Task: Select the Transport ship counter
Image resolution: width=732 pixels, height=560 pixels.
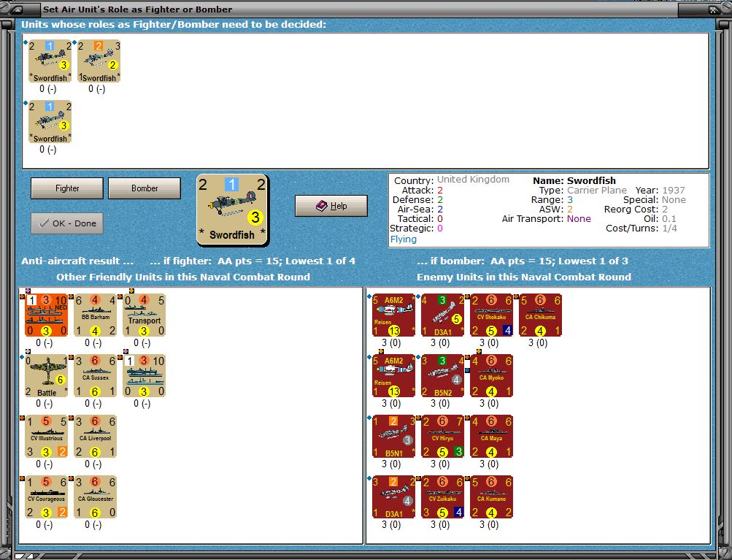Action: (x=145, y=315)
